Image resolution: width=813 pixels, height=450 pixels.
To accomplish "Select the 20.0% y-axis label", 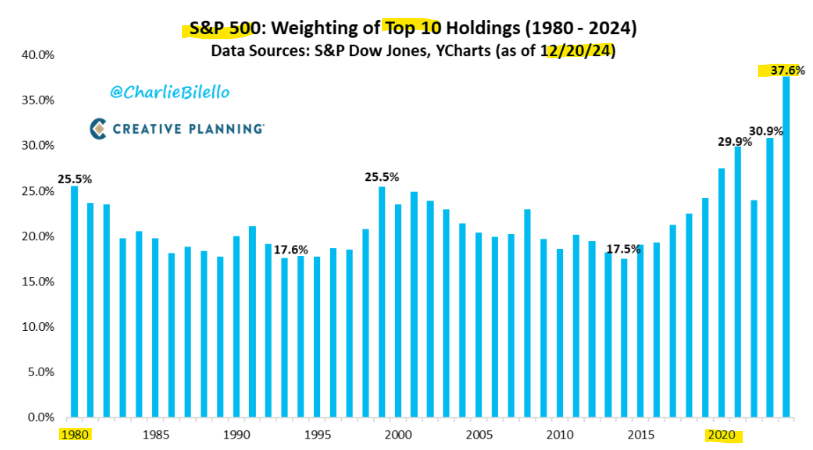I will pos(36,237).
